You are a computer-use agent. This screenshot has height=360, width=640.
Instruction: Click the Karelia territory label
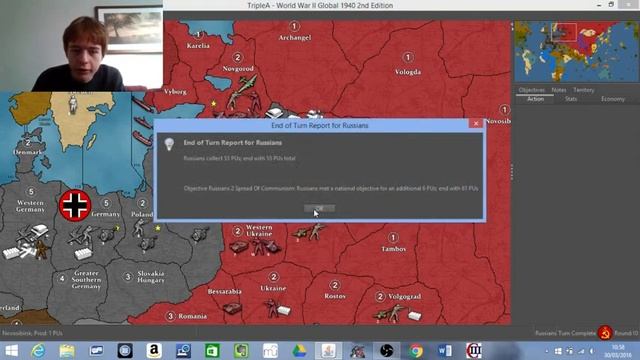198,46
